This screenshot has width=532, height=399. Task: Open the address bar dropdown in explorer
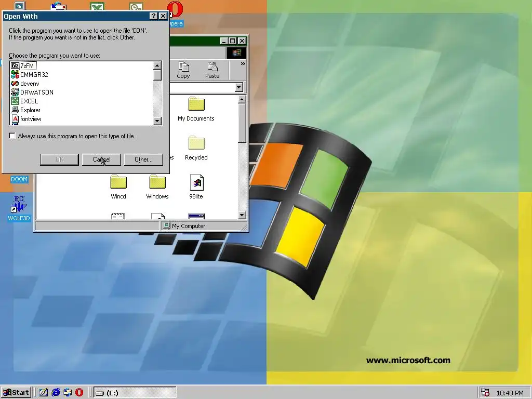[239, 87]
